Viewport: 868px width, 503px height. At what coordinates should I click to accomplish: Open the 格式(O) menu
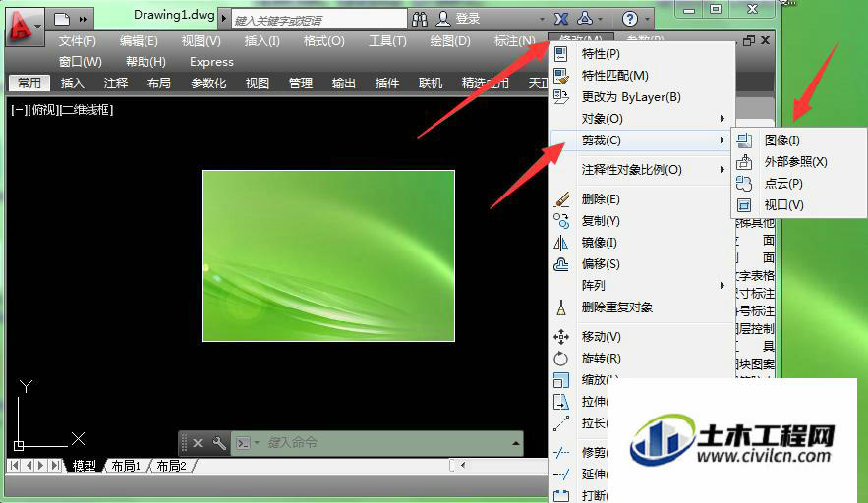(x=323, y=41)
